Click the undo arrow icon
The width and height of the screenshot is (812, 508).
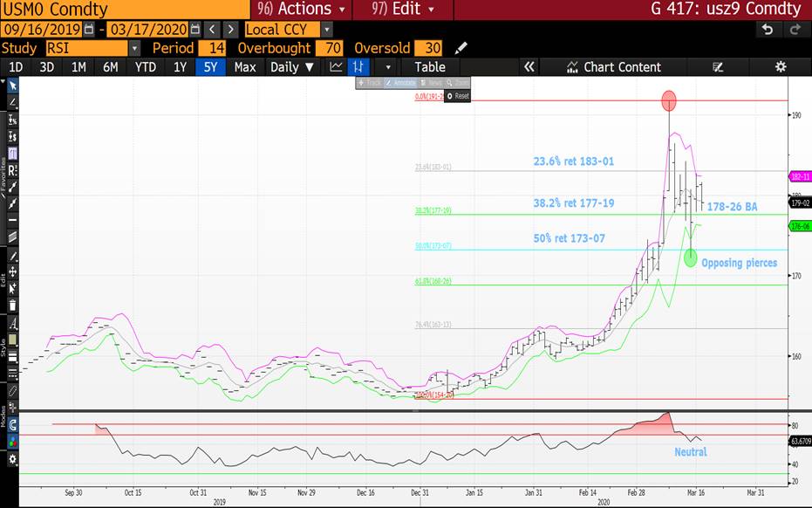[x=768, y=30]
